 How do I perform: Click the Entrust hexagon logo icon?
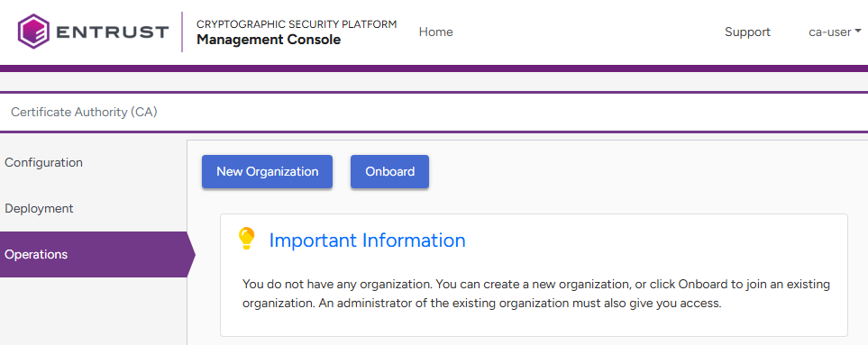(33, 32)
